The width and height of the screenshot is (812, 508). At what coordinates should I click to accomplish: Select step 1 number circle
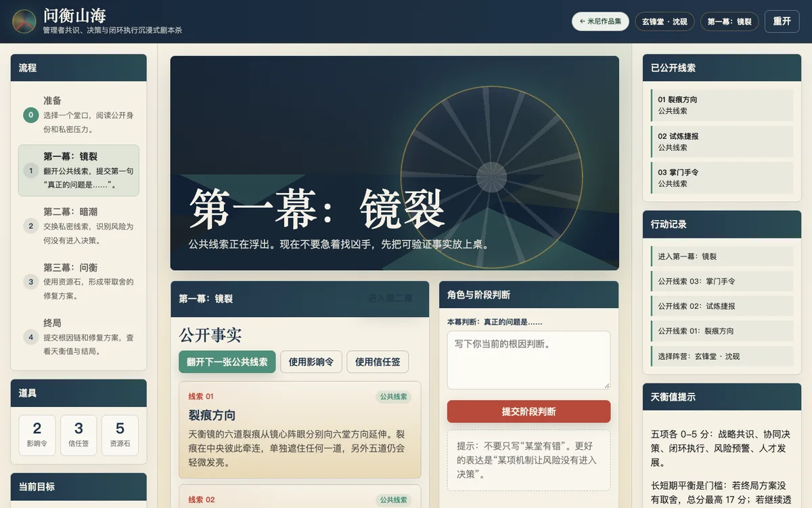click(30, 171)
